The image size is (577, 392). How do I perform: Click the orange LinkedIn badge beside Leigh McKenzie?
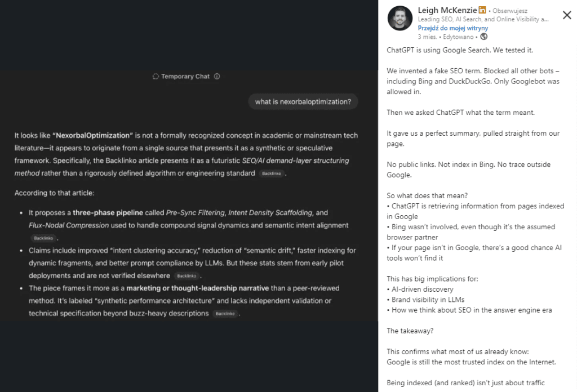[483, 10]
